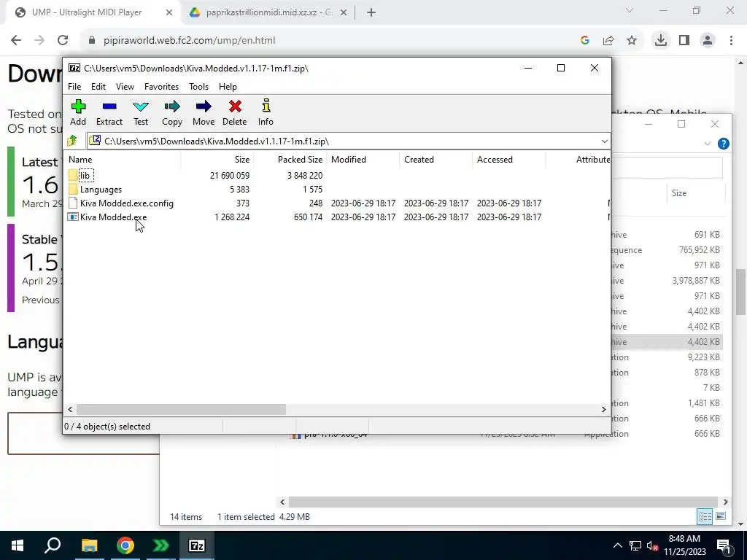
Task: Switch Explorer to details view icon
Action: pyautogui.click(x=705, y=516)
